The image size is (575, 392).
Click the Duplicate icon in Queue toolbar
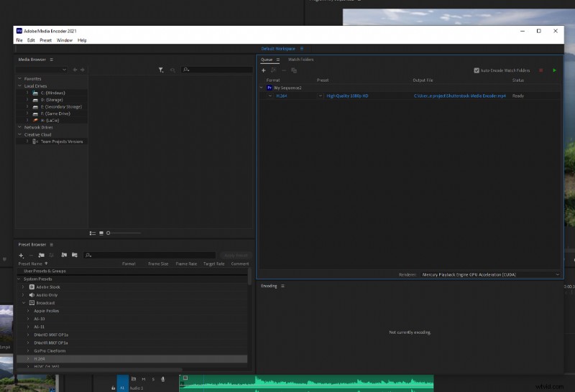(294, 70)
